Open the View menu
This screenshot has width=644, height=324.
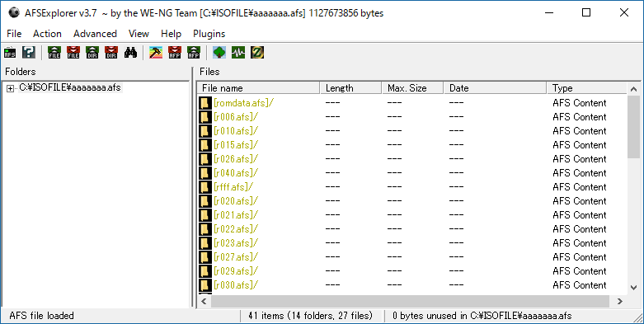pos(139,34)
